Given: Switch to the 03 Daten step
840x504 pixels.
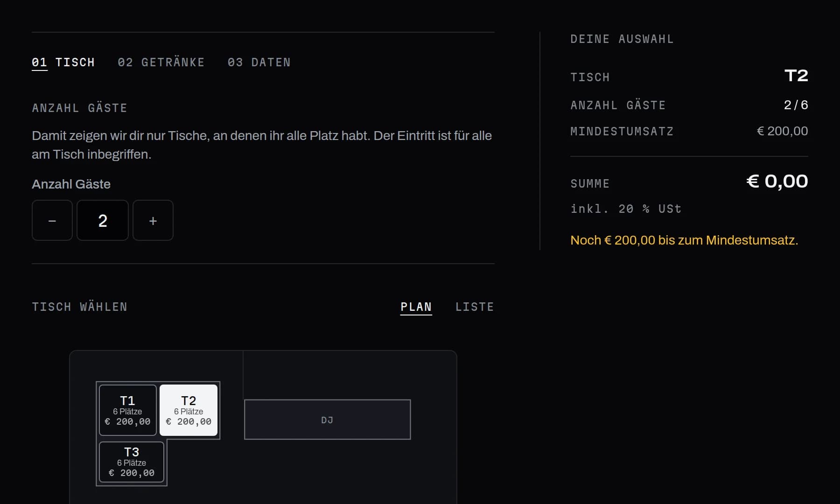Looking at the screenshot, I should (x=259, y=63).
